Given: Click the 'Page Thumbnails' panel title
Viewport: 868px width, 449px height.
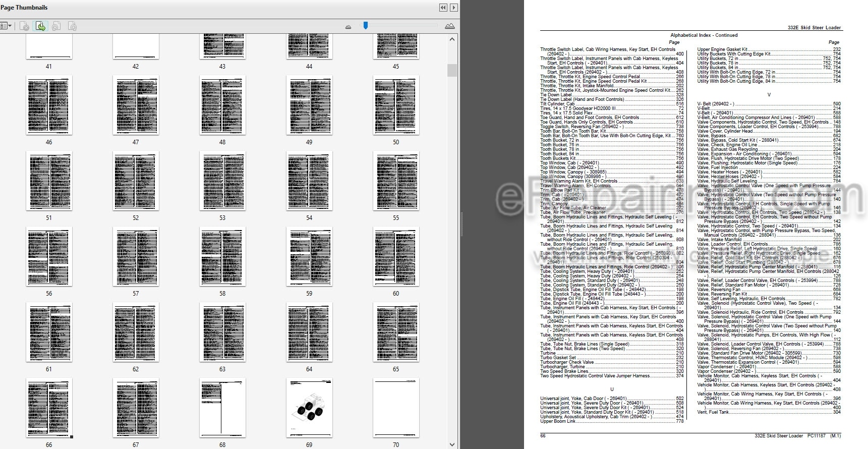Looking at the screenshot, I should click(x=24, y=8).
